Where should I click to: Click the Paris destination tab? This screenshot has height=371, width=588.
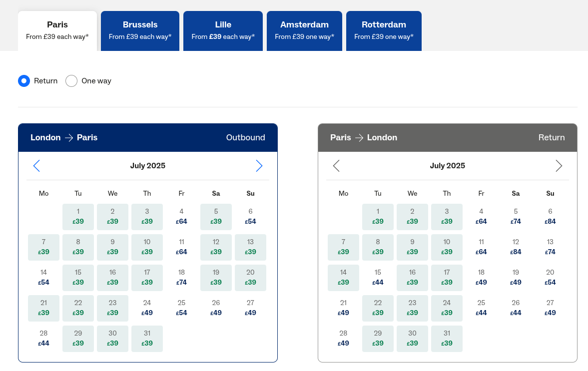pyautogui.click(x=57, y=30)
